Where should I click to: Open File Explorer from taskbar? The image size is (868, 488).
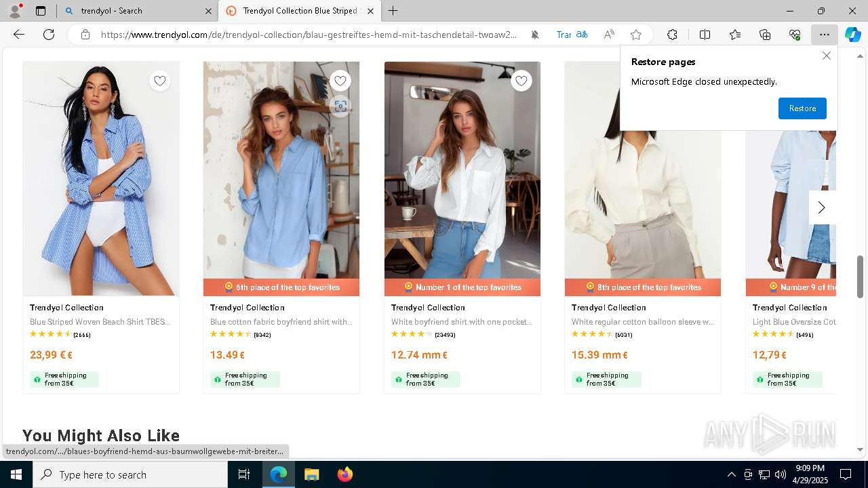click(311, 474)
